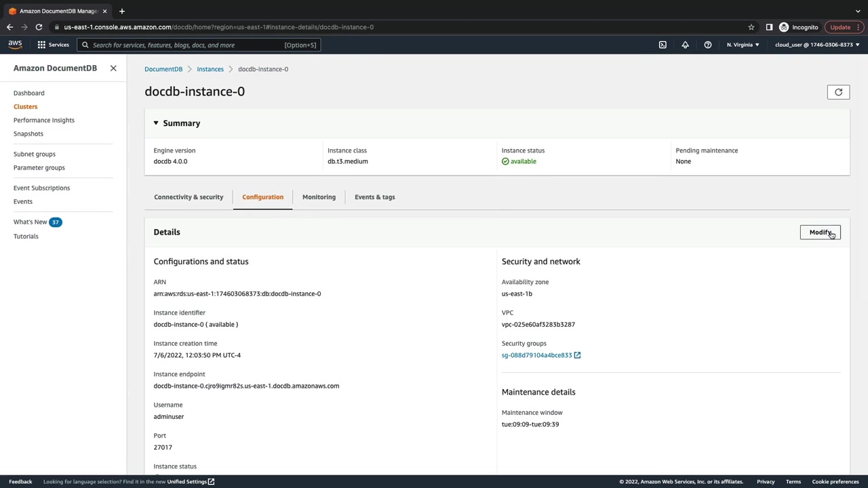
Task: Click the maintenance window value
Action: [x=530, y=424]
